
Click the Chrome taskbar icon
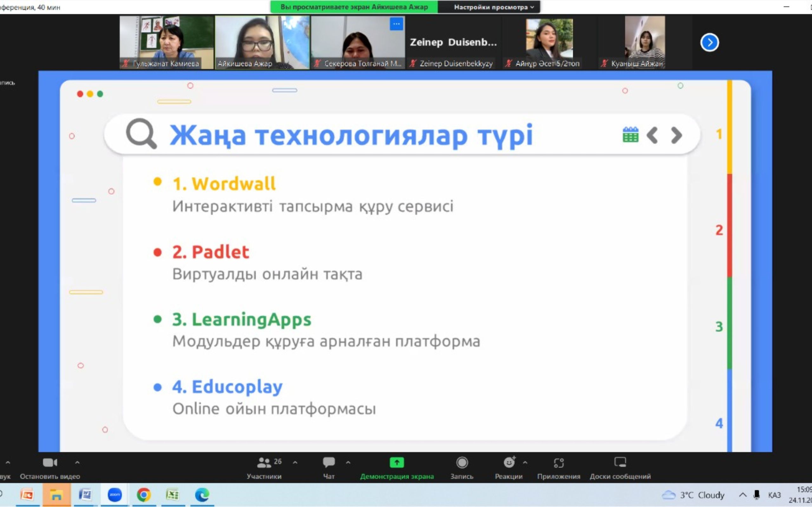click(144, 495)
